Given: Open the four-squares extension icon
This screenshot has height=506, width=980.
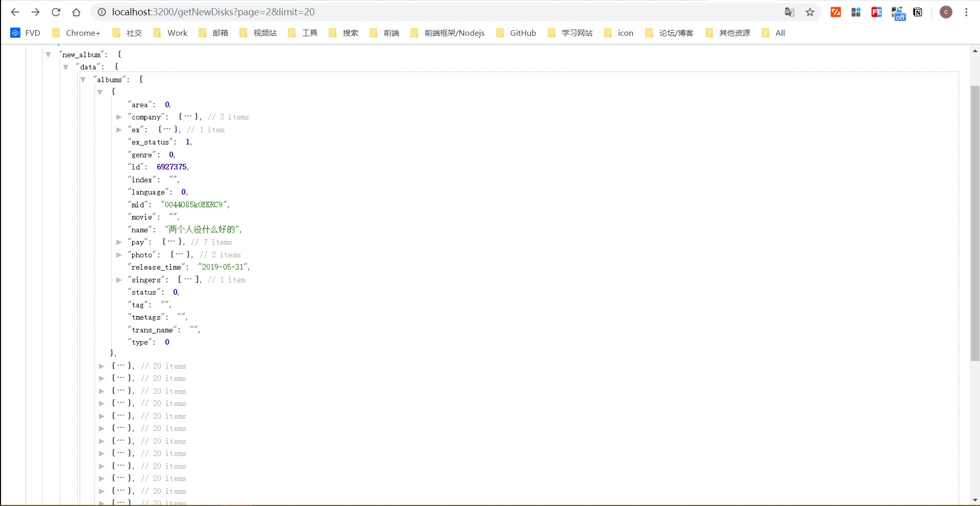Looking at the screenshot, I should point(856,12).
